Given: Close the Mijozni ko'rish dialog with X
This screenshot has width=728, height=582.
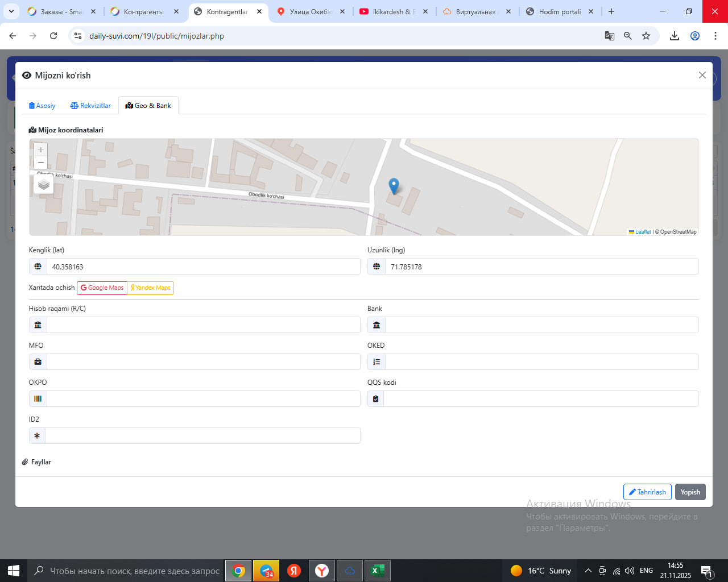Looking at the screenshot, I should [x=702, y=75].
